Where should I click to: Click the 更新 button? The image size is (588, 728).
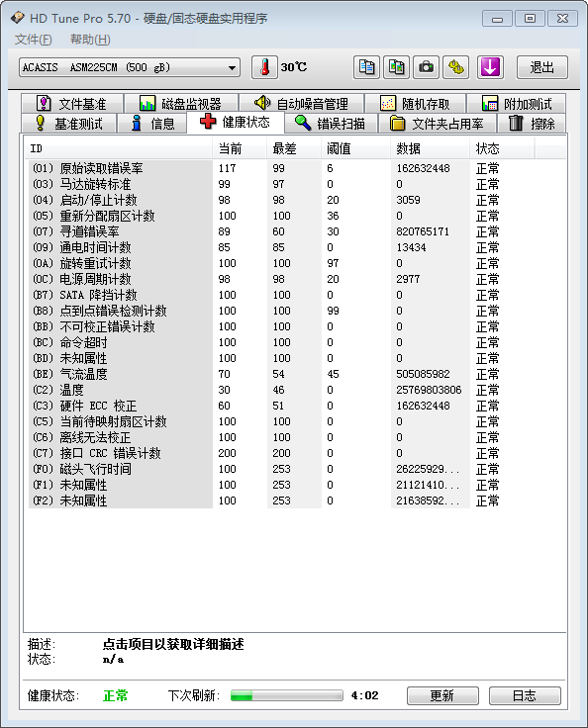442,695
